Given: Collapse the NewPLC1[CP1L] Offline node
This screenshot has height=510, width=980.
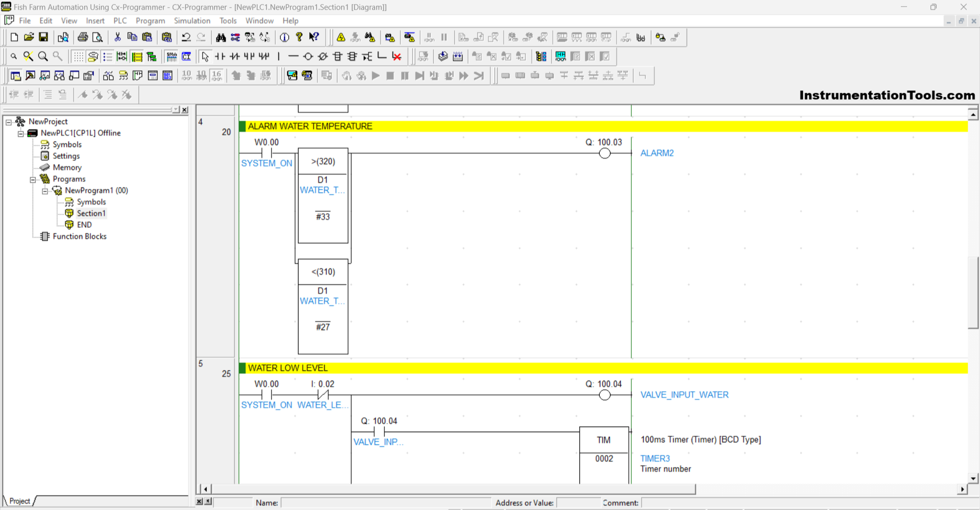Looking at the screenshot, I should pos(21,134).
